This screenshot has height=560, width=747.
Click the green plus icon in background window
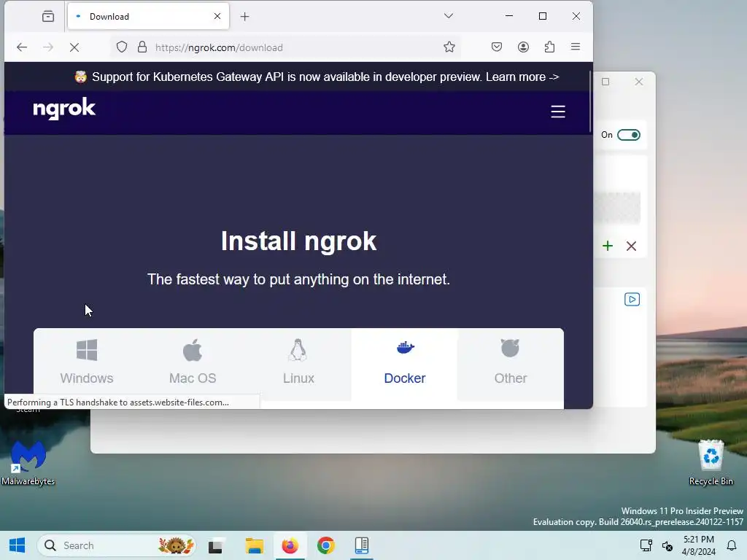tap(608, 246)
